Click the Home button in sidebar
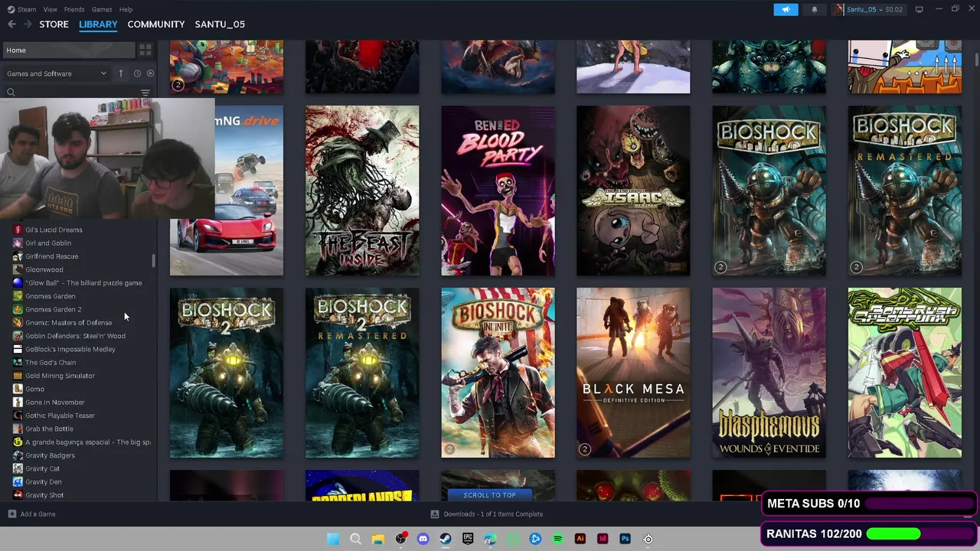The width and height of the screenshot is (980, 551). (x=69, y=50)
